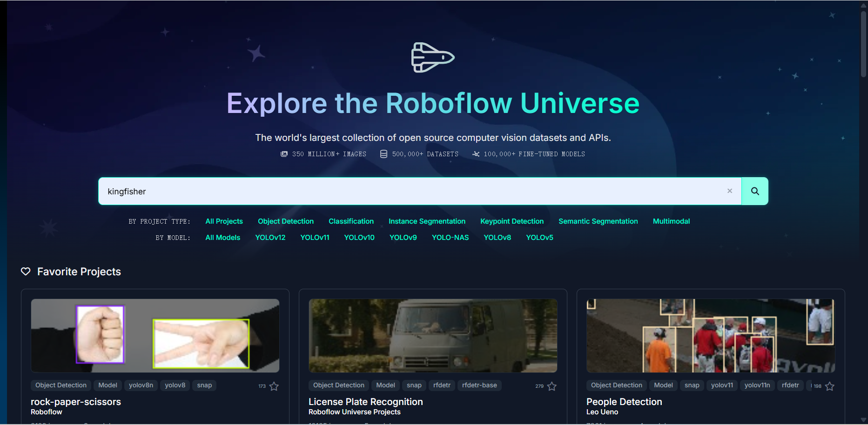The image size is (868, 425).
Task: Click the yolov11n tag
Action: pyautogui.click(x=757, y=385)
